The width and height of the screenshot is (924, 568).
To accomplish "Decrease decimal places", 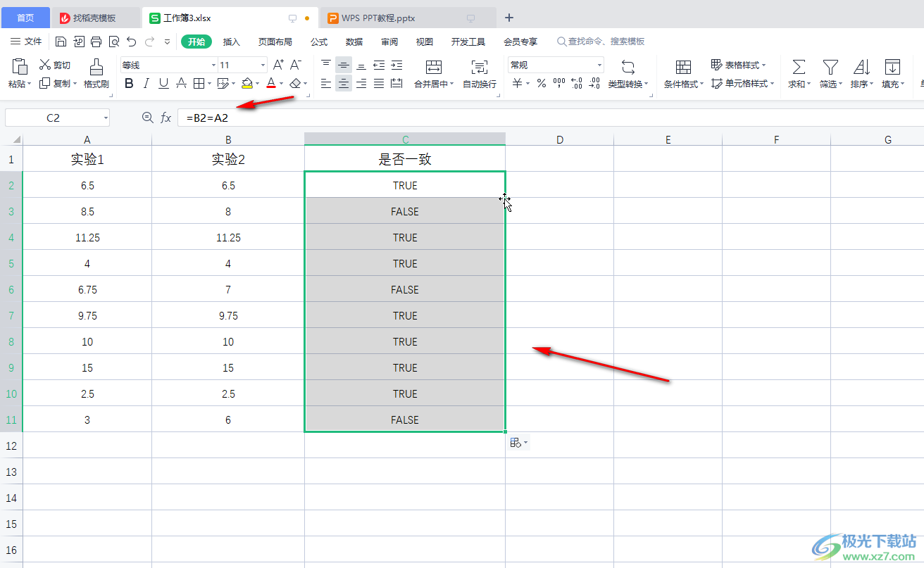I will [596, 84].
